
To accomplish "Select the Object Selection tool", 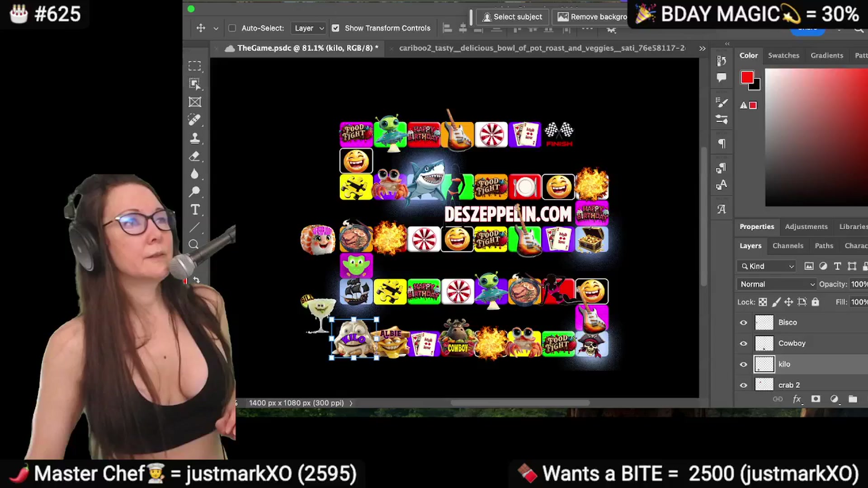I will coord(195,84).
